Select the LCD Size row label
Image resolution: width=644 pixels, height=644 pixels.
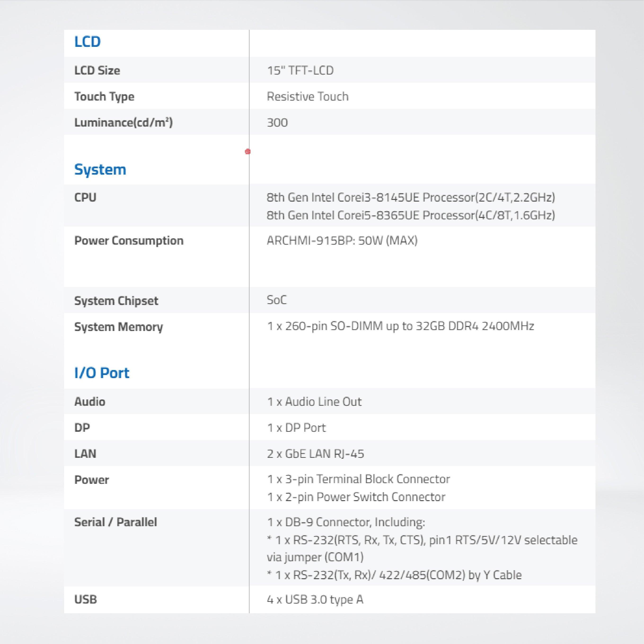coord(97,70)
